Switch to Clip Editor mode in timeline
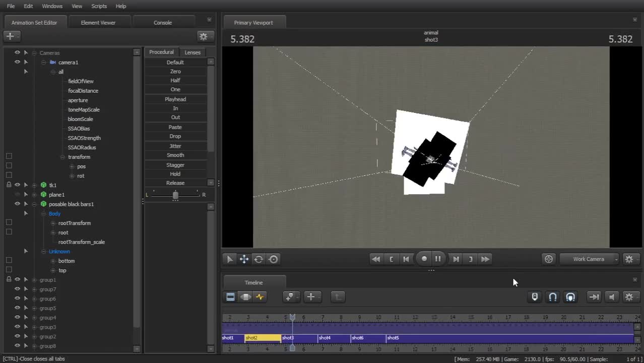This screenshot has width=644, height=363. [230, 297]
